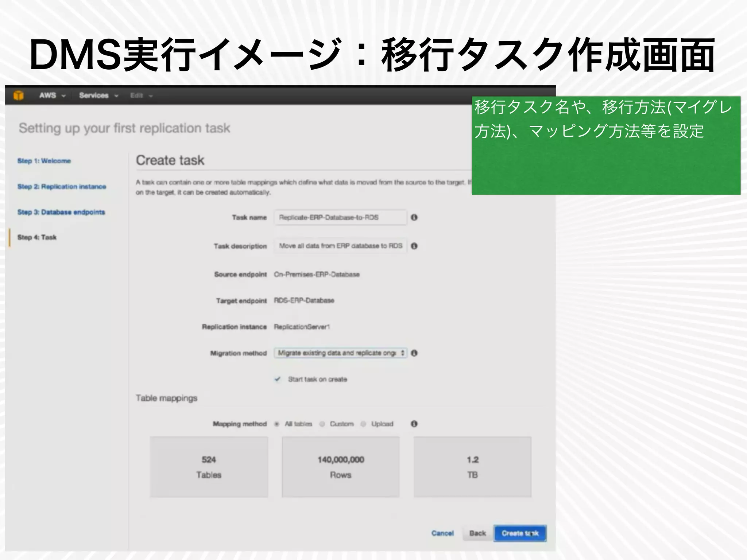
Task: Click the Table mappings section heading
Action: tap(166, 398)
